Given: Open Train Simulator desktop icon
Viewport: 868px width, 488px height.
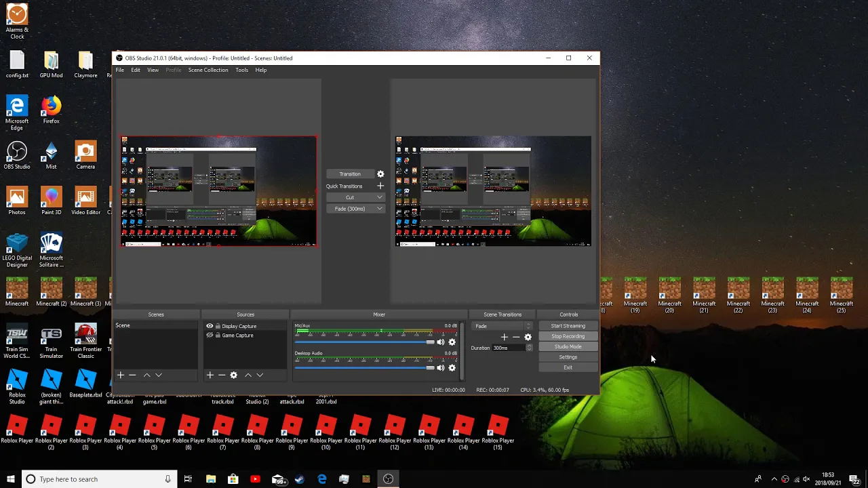Looking at the screenshot, I should point(51,341).
